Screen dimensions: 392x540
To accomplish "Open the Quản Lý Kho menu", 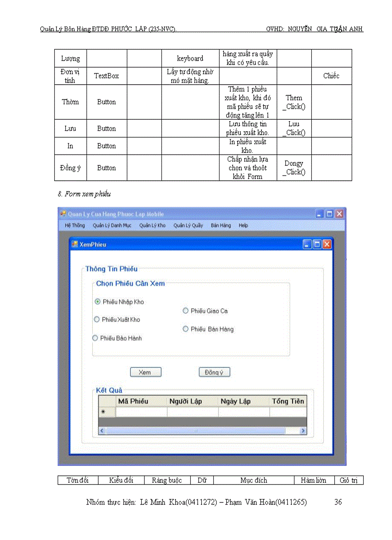I will [152, 225].
